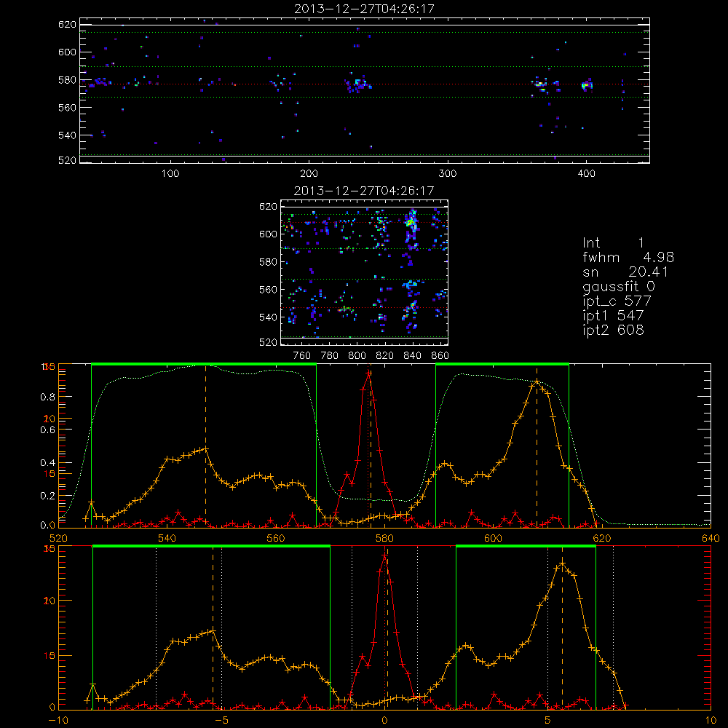Screen dimensions: 728x728
Task: Click the 800 x-axis label of the square image
Action: coord(357,356)
